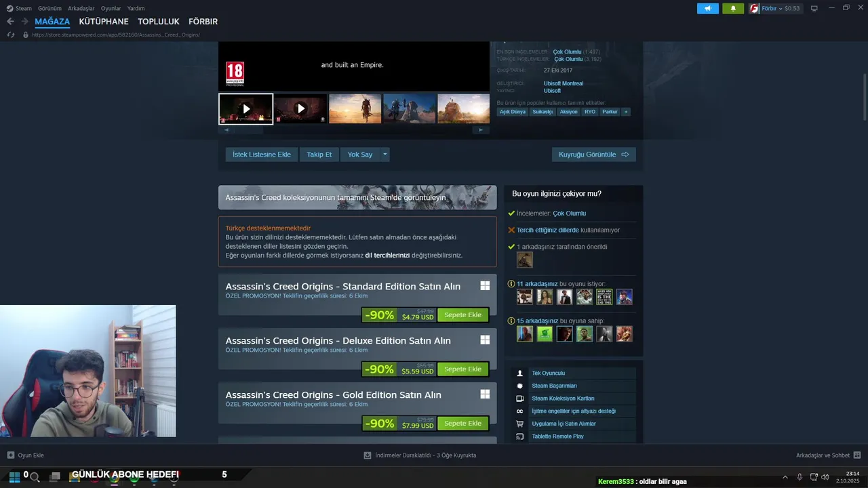
Task: Expand the Yok Say dropdown arrow
Action: click(385, 155)
